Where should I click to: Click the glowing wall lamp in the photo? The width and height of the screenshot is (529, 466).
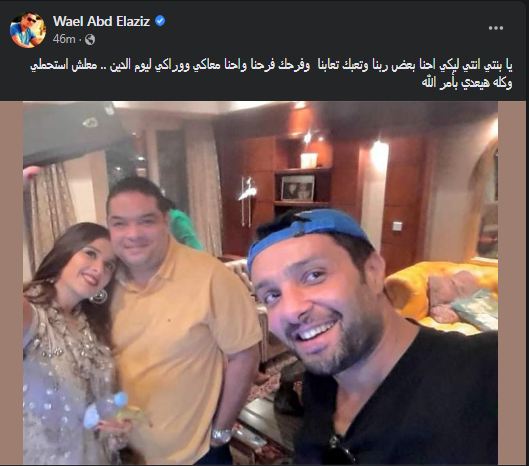[379, 157]
